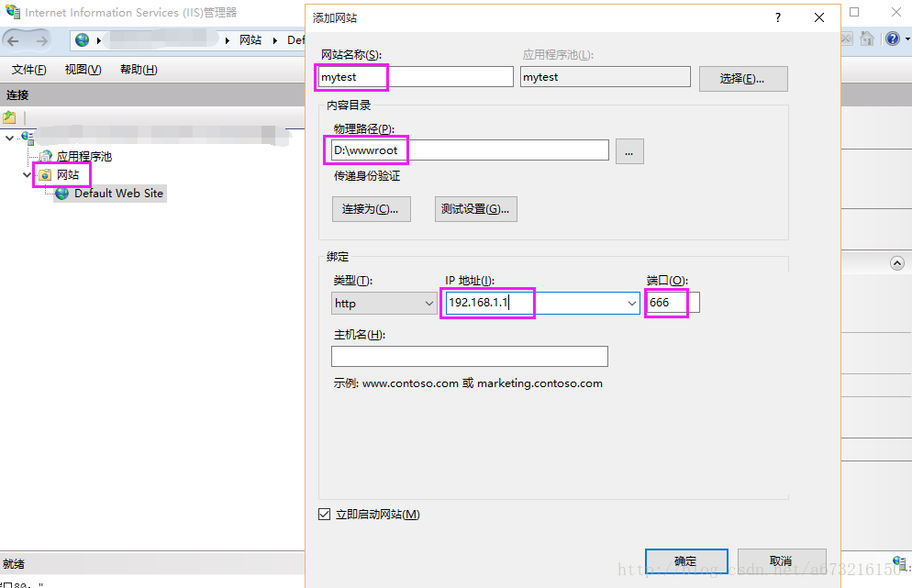The image size is (912, 588).
Task: Click the Sites folder icon in tree
Action: tap(45, 175)
